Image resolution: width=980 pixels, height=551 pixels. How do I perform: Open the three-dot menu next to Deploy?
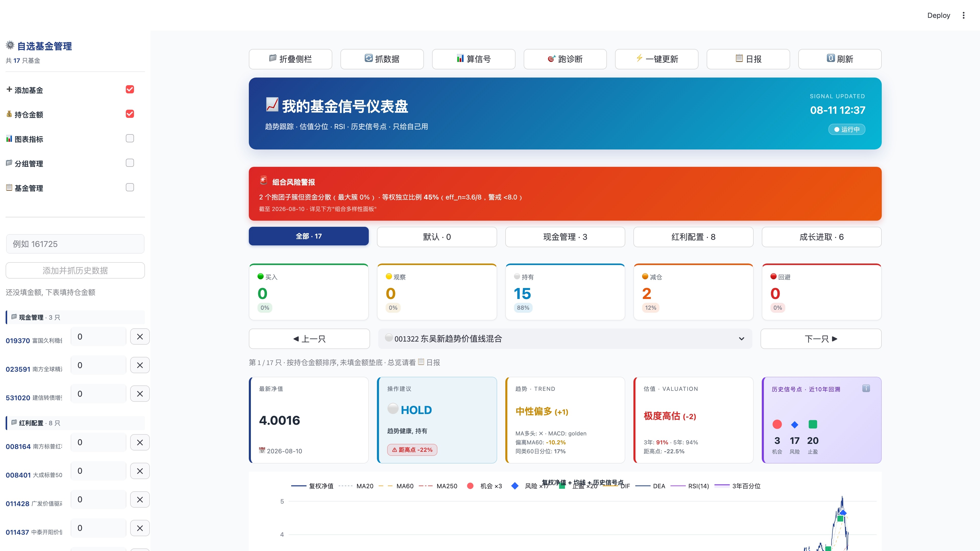pyautogui.click(x=963, y=15)
